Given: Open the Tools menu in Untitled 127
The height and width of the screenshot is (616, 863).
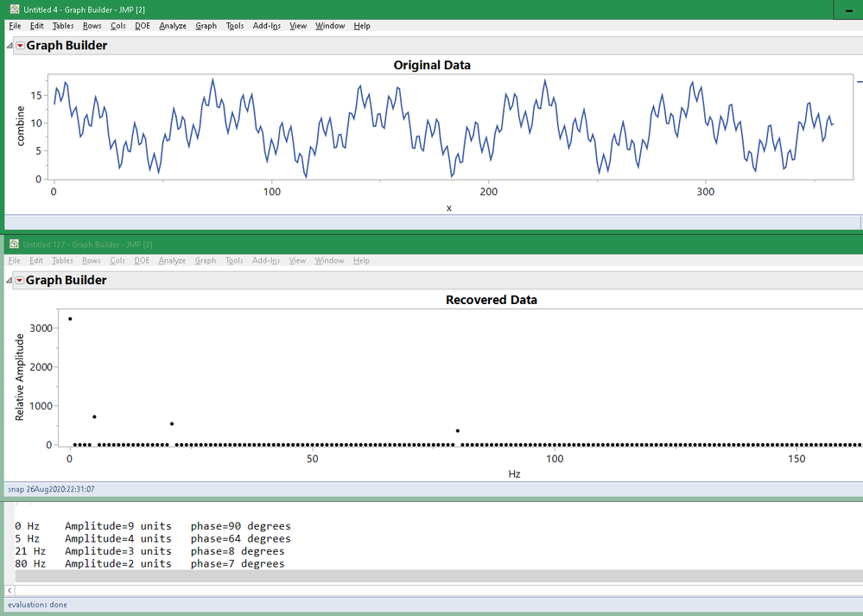Looking at the screenshot, I should pos(234,260).
